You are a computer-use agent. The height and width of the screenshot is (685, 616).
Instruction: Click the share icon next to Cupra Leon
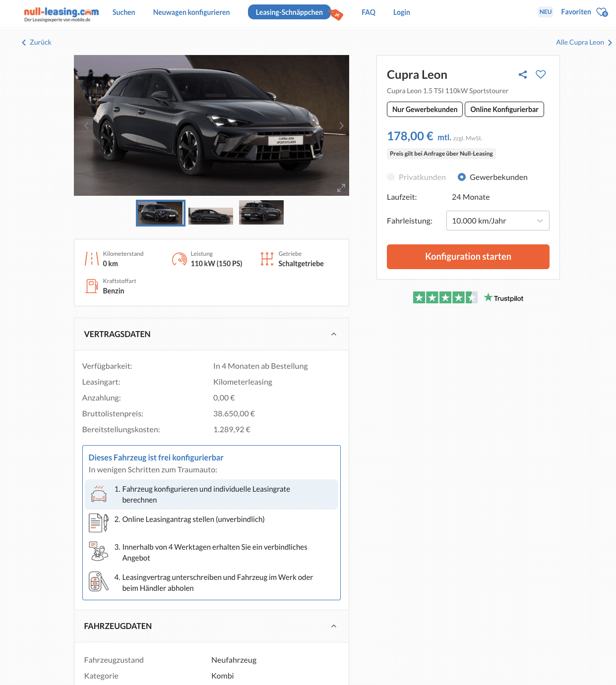[523, 74]
